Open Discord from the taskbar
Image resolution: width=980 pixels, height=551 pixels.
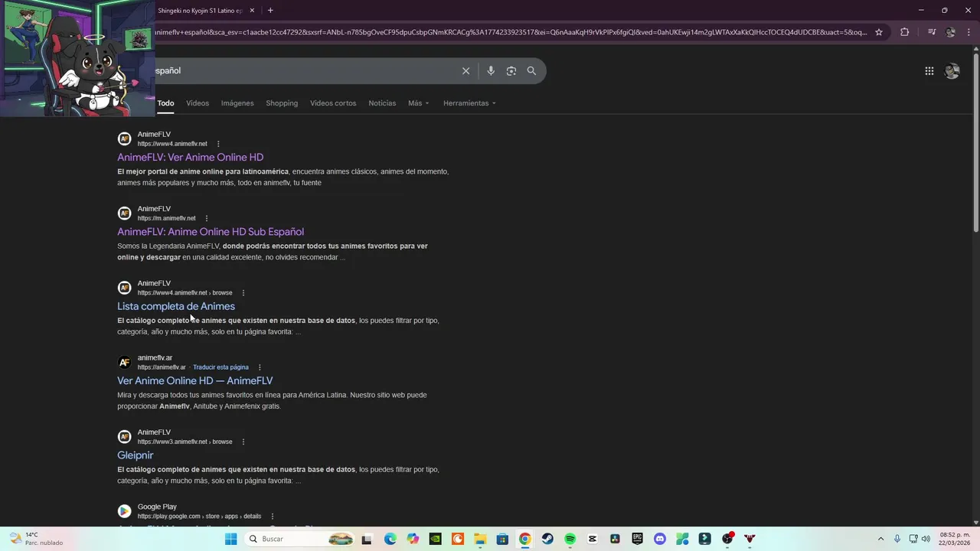[x=660, y=539]
